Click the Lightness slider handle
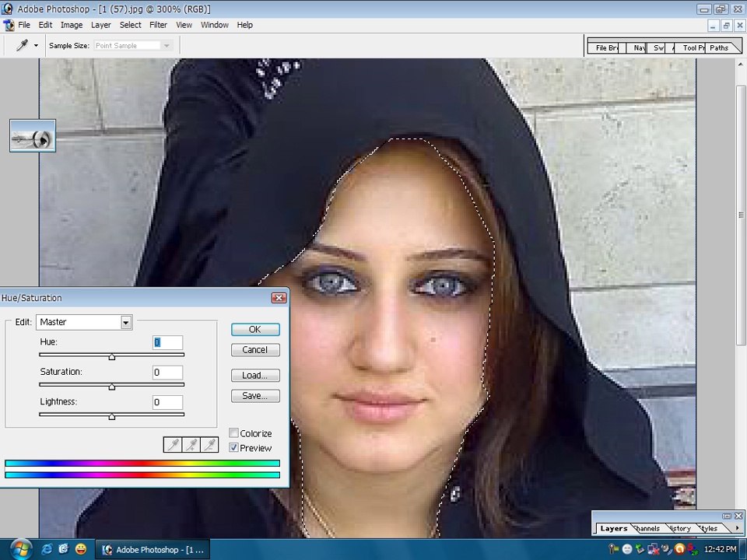Viewport: 747px width, 560px height. 111,417
